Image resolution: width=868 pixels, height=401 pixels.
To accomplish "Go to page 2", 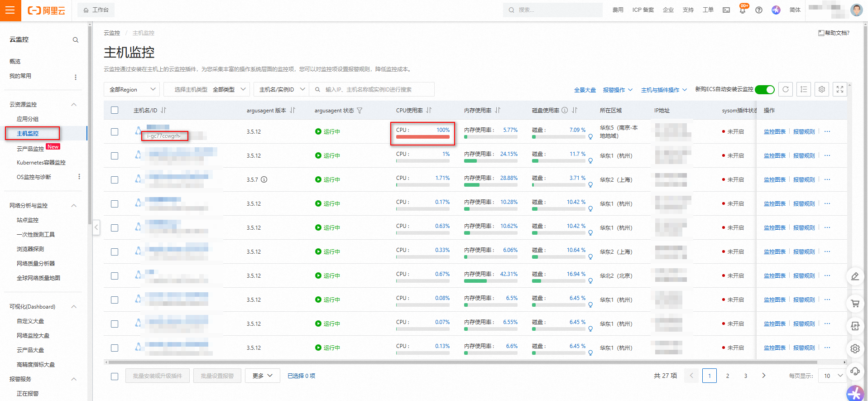I will 728,376.
